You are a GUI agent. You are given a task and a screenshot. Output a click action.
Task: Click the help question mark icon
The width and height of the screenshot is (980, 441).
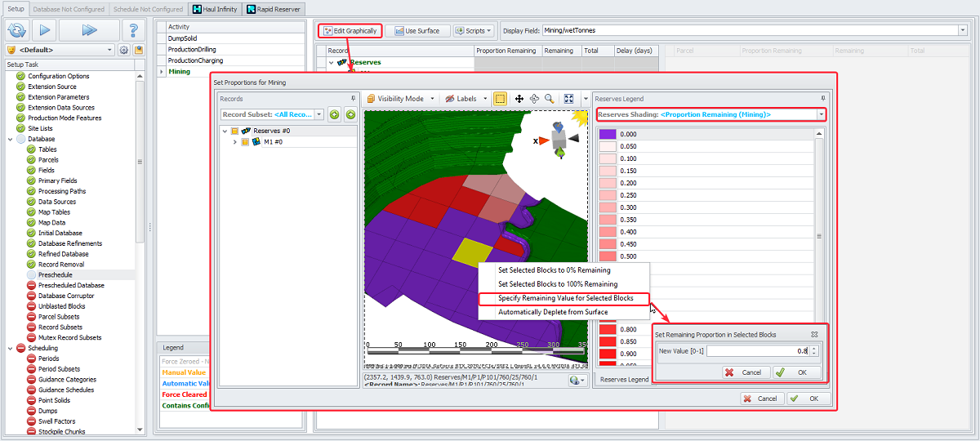pos(133,30)
